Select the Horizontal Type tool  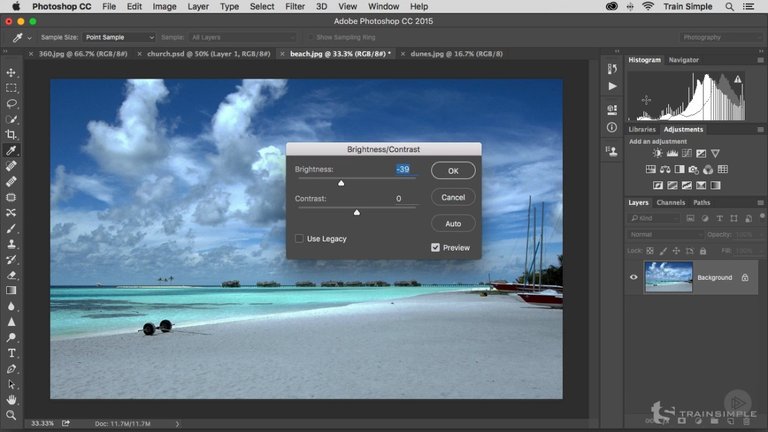11,353
